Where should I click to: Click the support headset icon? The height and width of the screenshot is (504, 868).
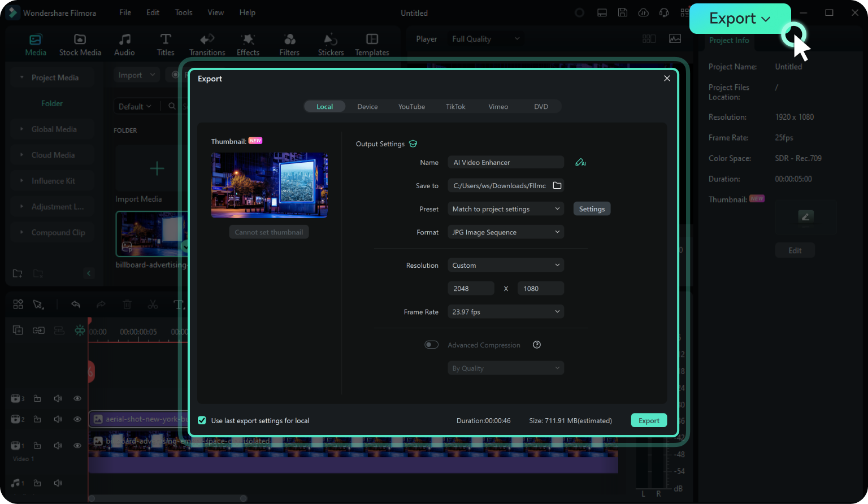(x=664, y=12)
